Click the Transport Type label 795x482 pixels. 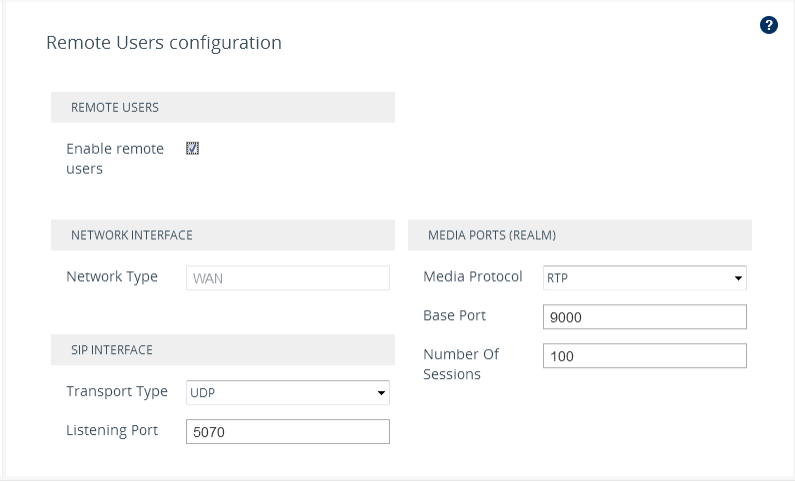117,392
